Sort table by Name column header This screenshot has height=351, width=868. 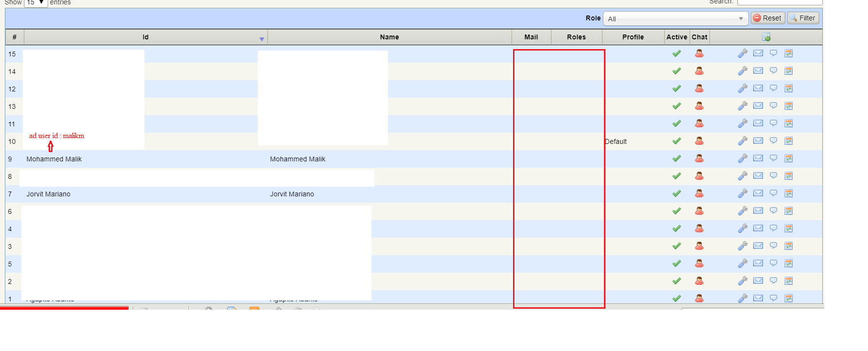pos(389,37)
